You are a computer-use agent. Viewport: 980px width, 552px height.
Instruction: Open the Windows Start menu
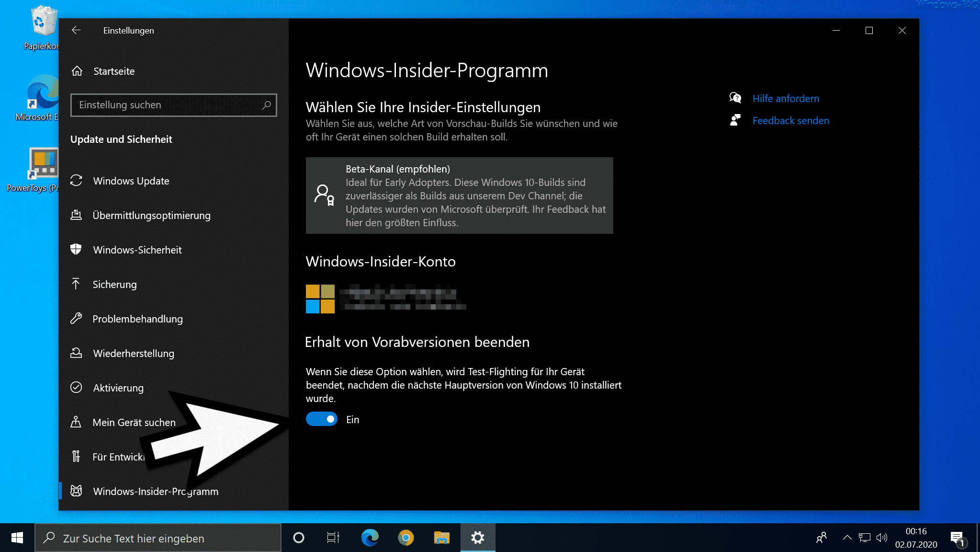pos(17,538)
